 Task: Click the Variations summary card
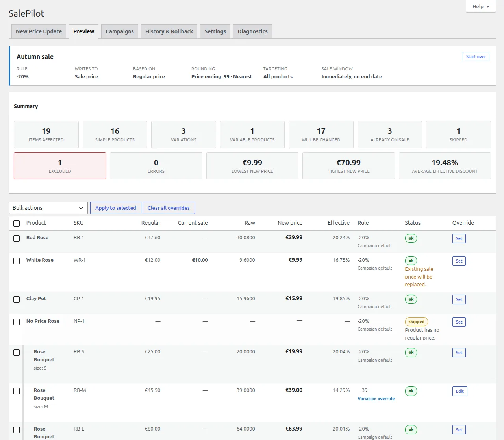[x=183, y=135]
